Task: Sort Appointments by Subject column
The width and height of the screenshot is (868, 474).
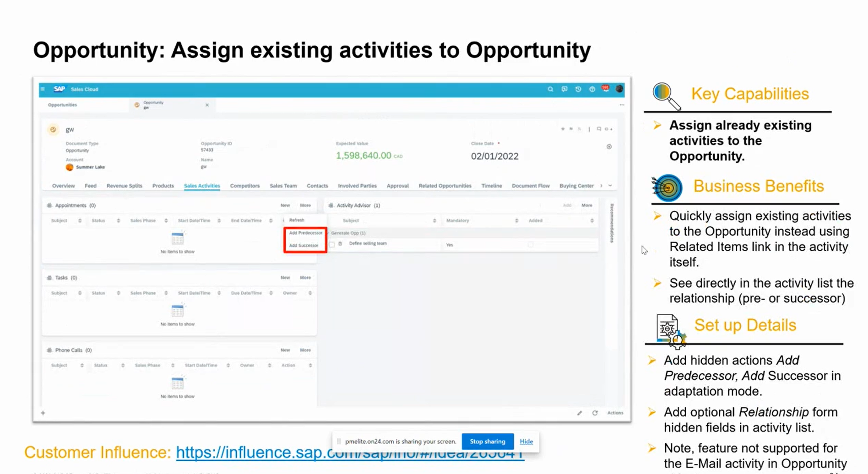Action: click(x=80, y=221)
